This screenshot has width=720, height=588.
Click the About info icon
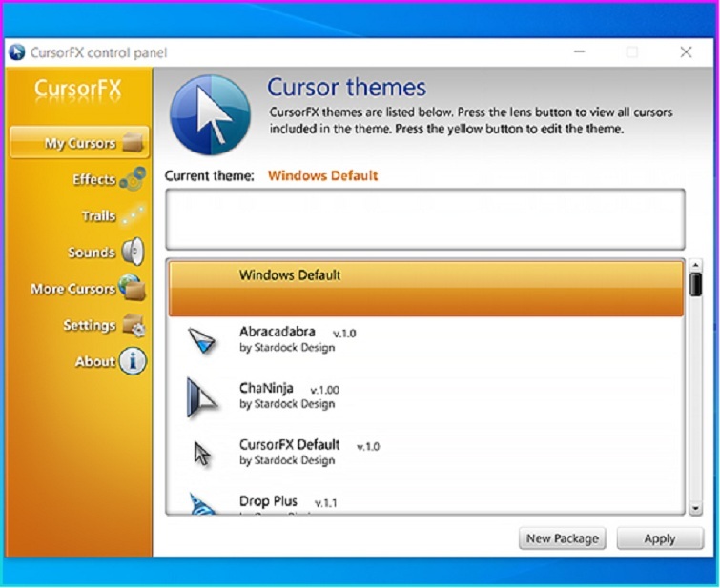coord(133,362)
